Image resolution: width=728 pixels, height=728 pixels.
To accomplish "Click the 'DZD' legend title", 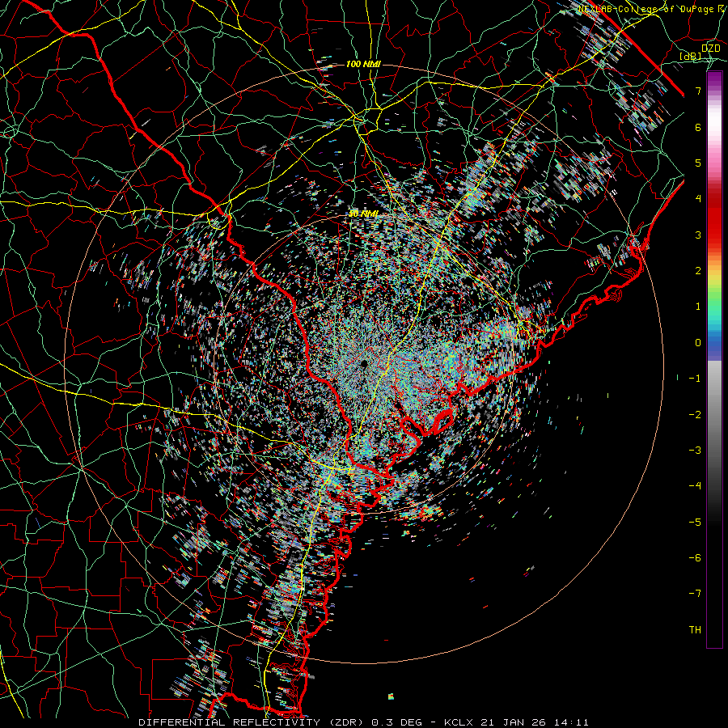I will click(710, 49).
